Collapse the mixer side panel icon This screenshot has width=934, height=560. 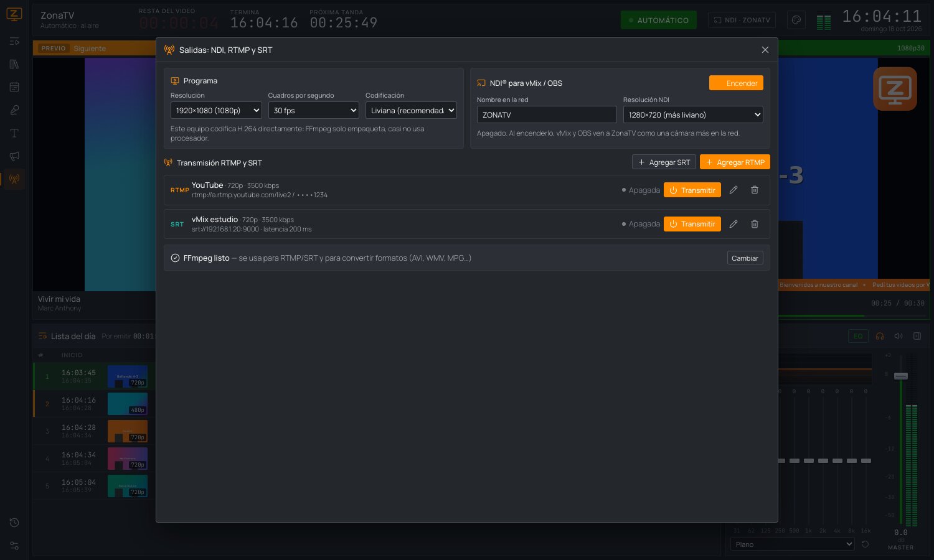click(x=917, y=336)
